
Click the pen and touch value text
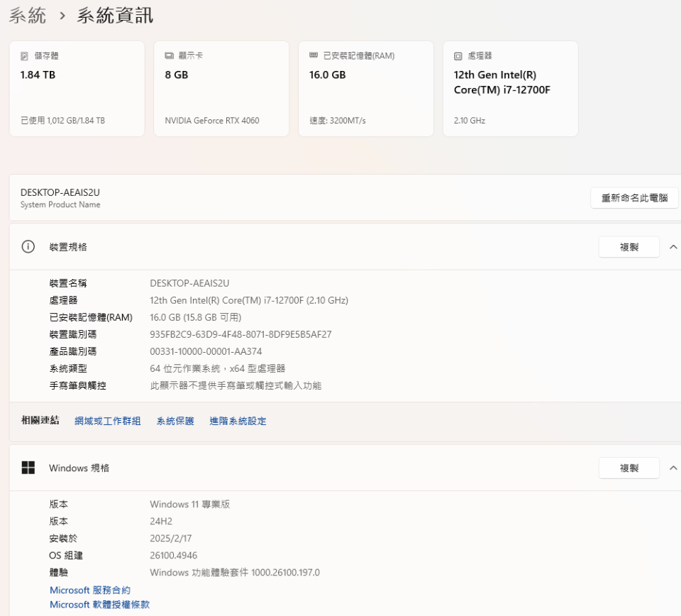(236, 386)
